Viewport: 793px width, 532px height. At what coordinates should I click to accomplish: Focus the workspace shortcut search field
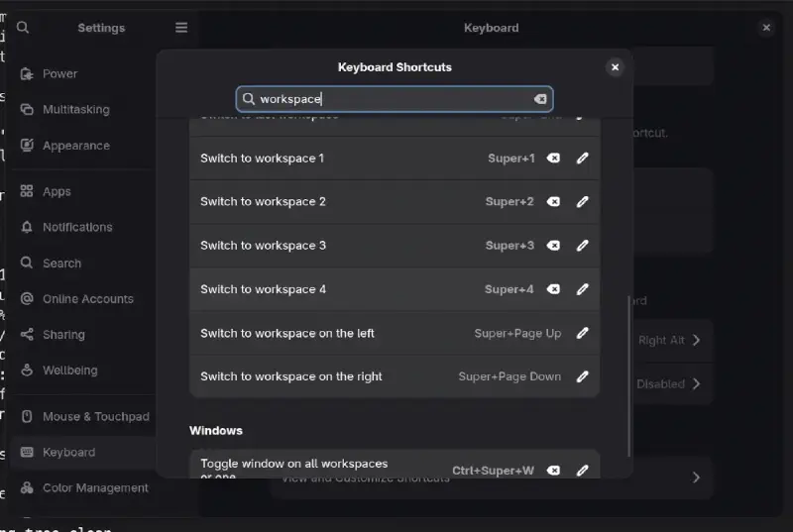click(x=395, y=99)
